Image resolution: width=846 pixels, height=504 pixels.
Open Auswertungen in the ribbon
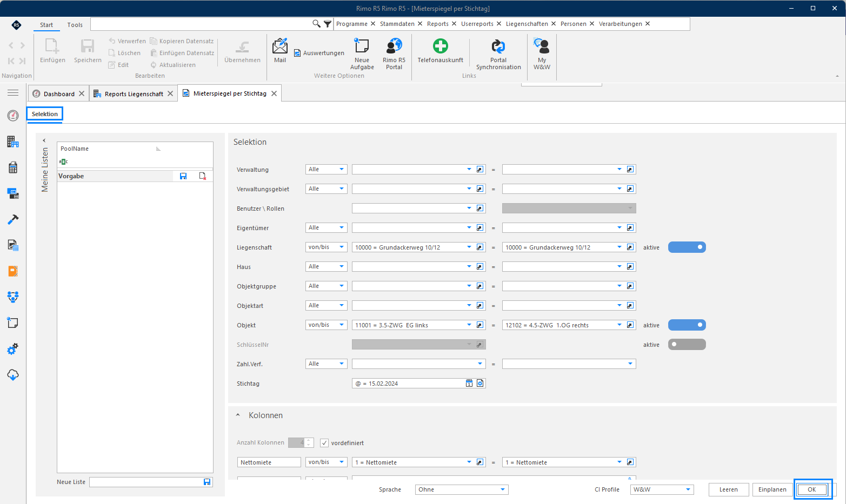click(x=319, y=53)
